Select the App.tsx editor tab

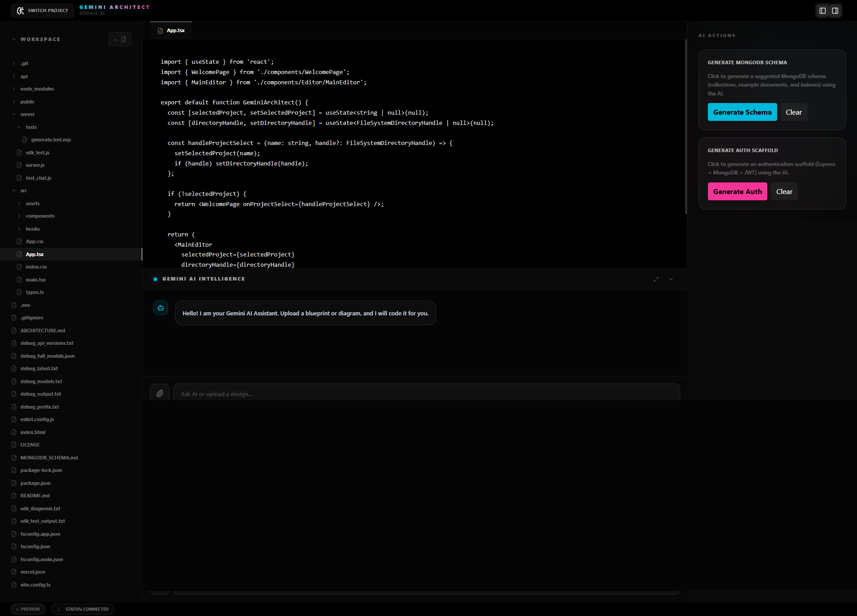(x=171, y=30)
